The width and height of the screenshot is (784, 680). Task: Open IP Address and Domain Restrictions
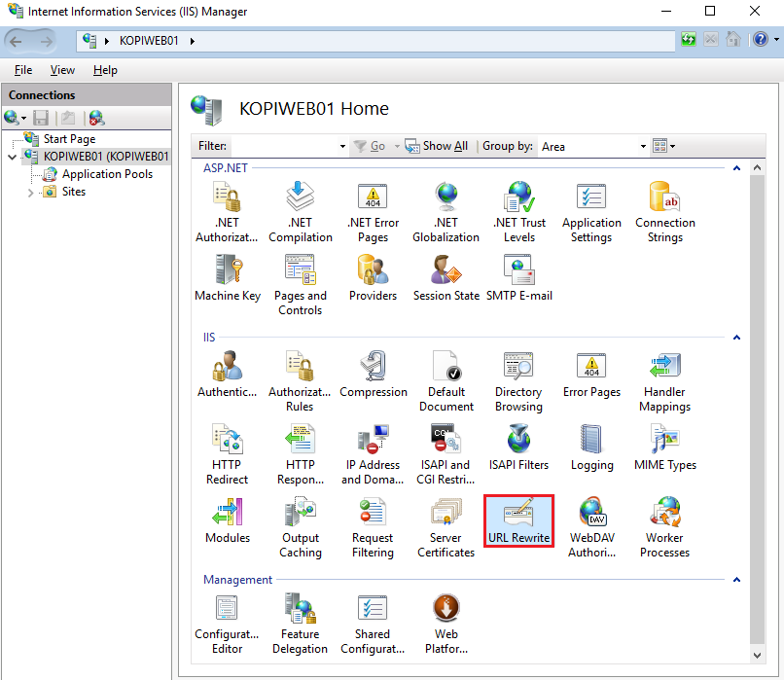pyautogui.click(x=373, y=454)
